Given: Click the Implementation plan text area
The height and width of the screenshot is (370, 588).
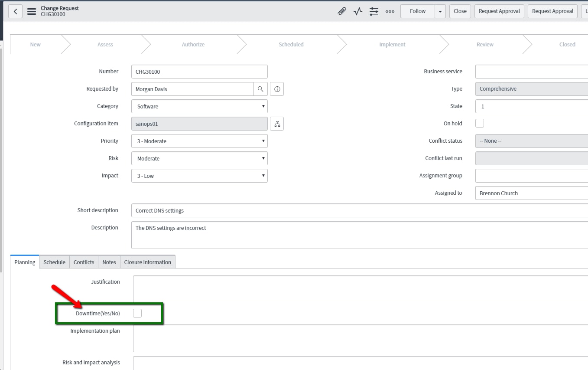Looking at the screenshot, I should point(361,338).
